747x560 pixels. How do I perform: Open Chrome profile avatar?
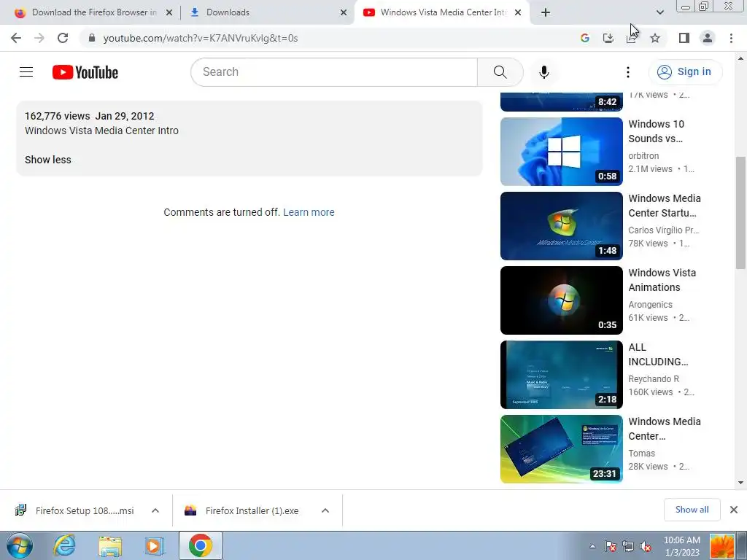coord(708,38)
